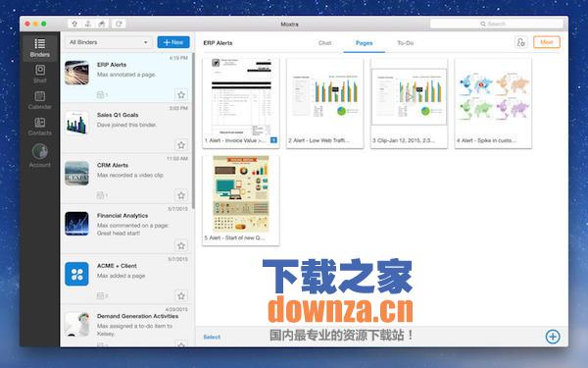Star the ACME + Client binder
588x368 pixels.
coord(181,296)
